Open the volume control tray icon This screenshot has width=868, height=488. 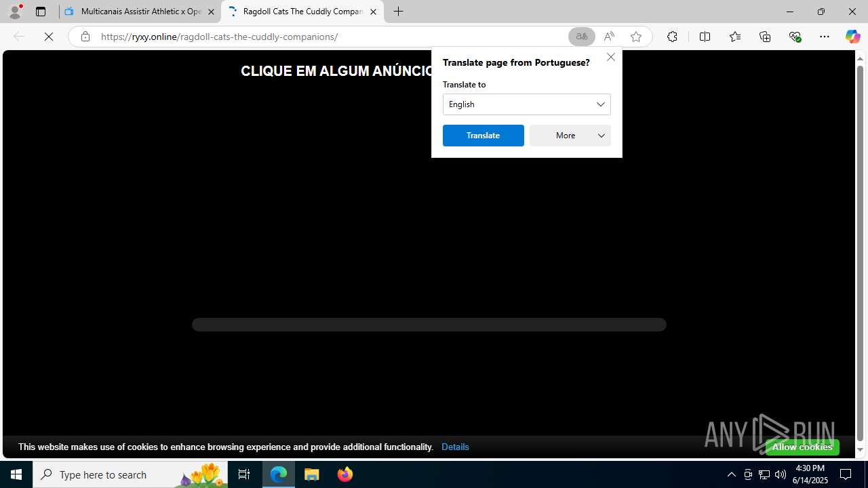coord(781,474)
